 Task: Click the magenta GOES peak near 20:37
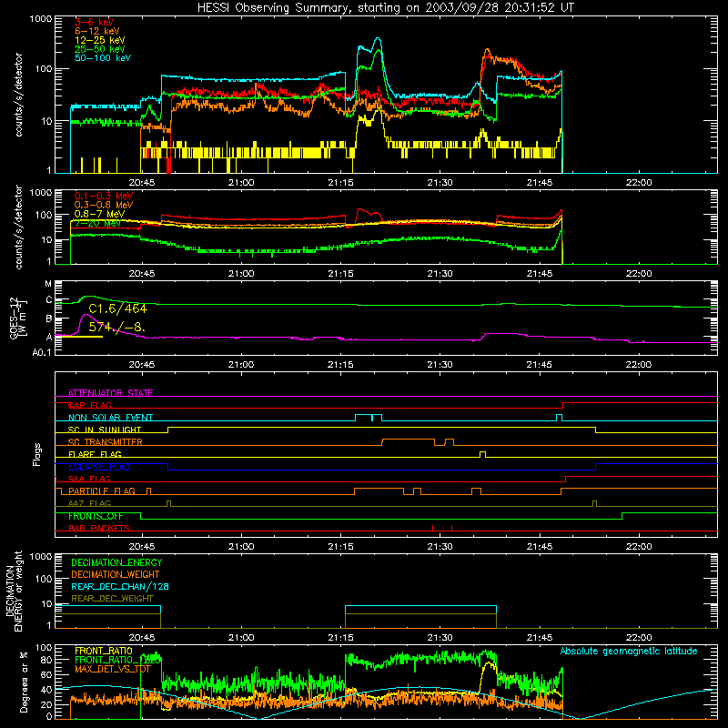click(x=86, y=315)
